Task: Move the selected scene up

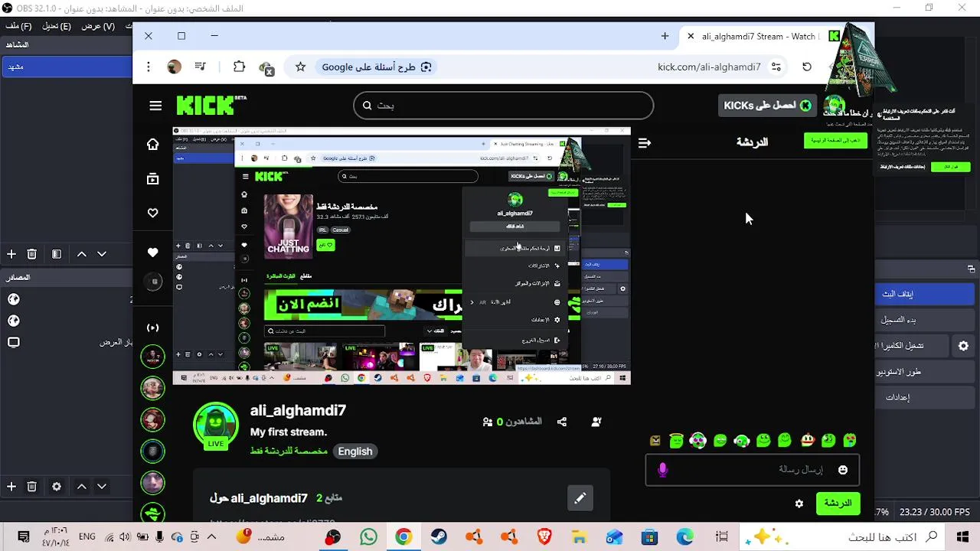Action: pos(82,254)
